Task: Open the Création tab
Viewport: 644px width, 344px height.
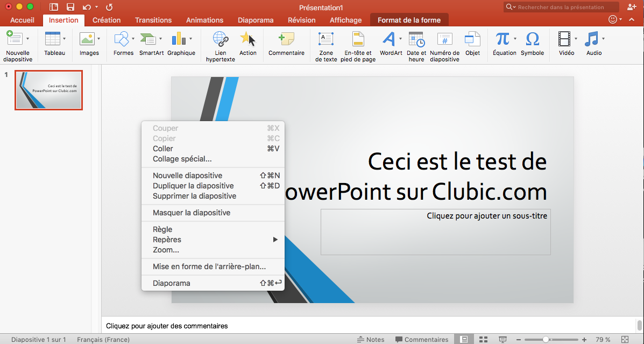Action: tap(107, 20)
